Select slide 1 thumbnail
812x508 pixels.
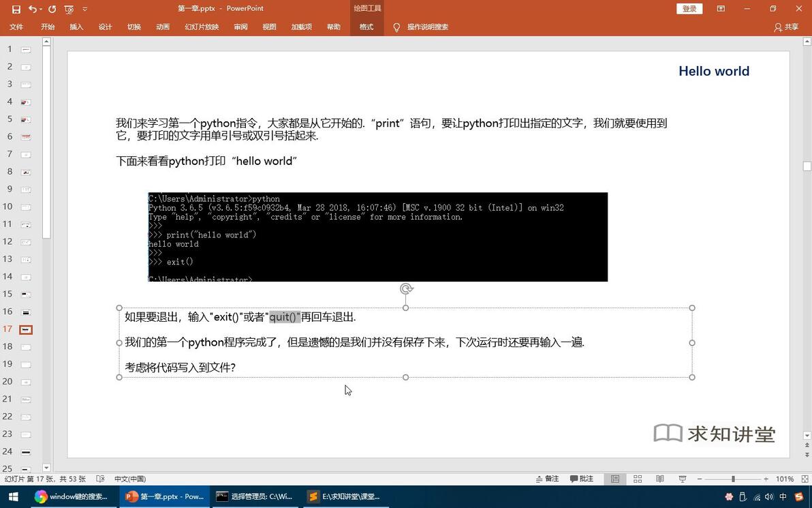(x=26, y=50)
